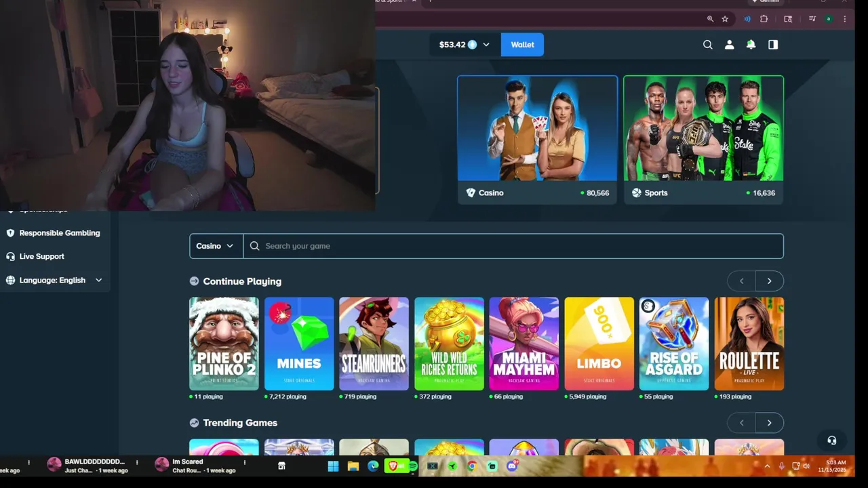Click the Sports label under the banner
The image size is (868, 488).
coord(656,193)
